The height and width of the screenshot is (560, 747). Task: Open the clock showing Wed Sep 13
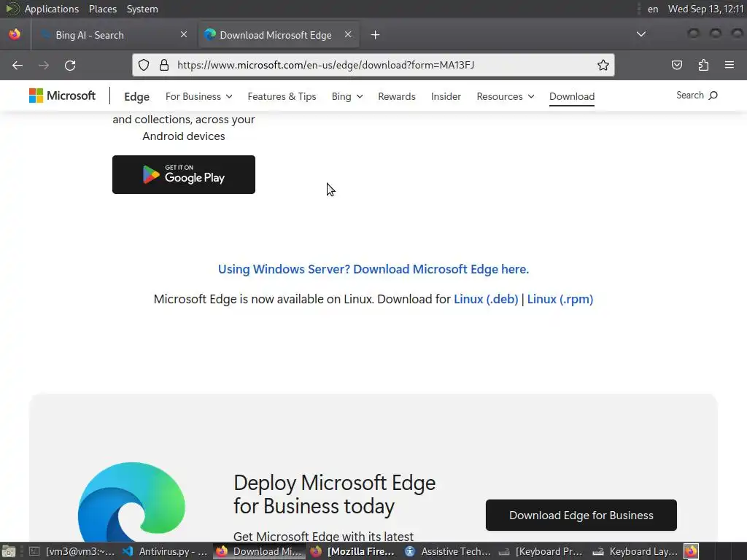[705, 9]
